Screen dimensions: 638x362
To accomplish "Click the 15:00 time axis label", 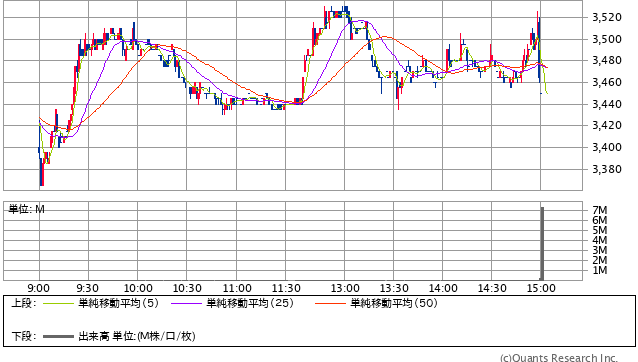I will point(541,288).
